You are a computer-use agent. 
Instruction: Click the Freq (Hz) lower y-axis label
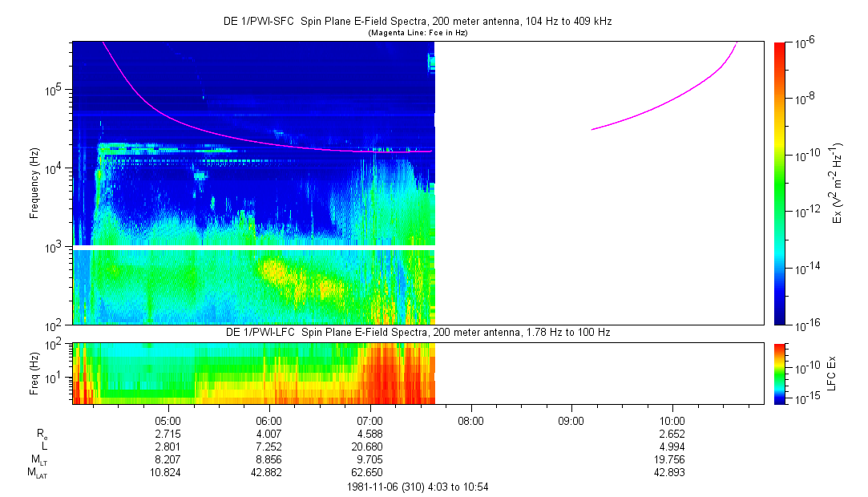[34, 373]
